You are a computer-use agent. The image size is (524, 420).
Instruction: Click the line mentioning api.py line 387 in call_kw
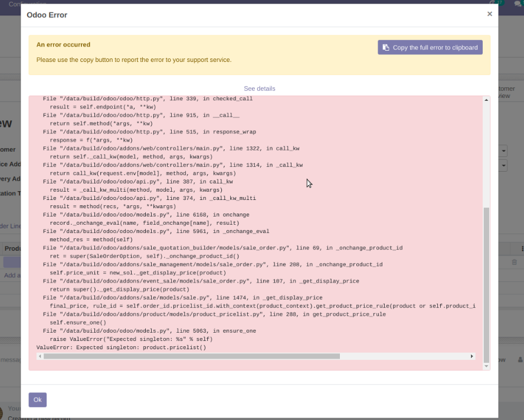click(137, 182)
